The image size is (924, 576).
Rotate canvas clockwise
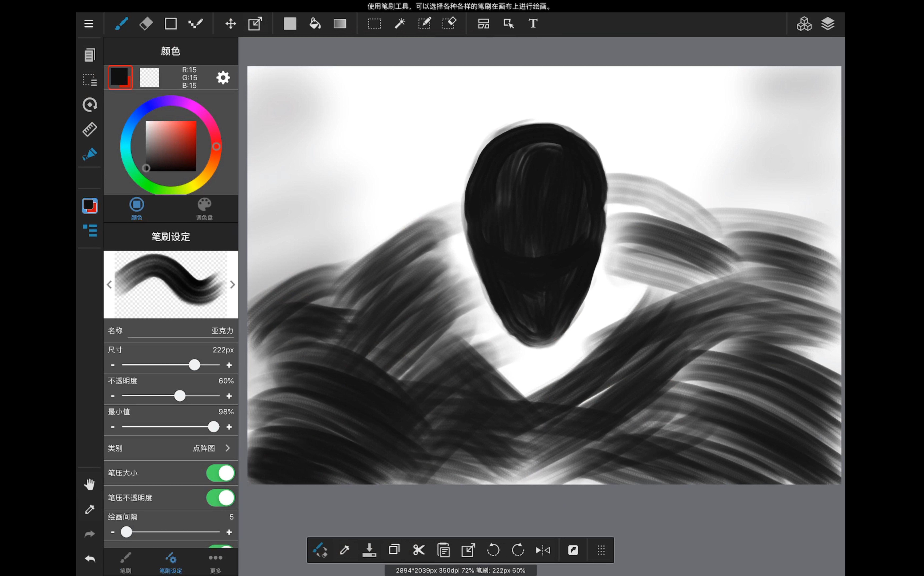coord(518,550)
